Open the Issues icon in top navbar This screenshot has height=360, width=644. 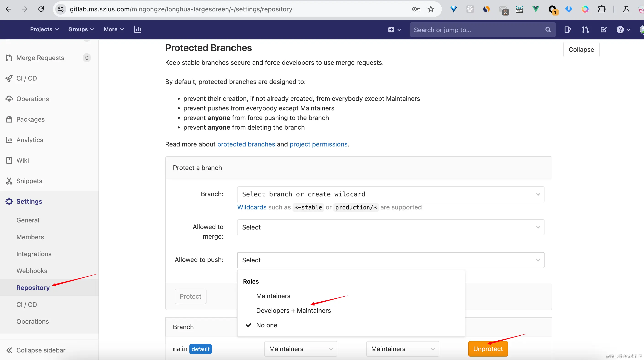pyautogui.click(x=567, y=30)
